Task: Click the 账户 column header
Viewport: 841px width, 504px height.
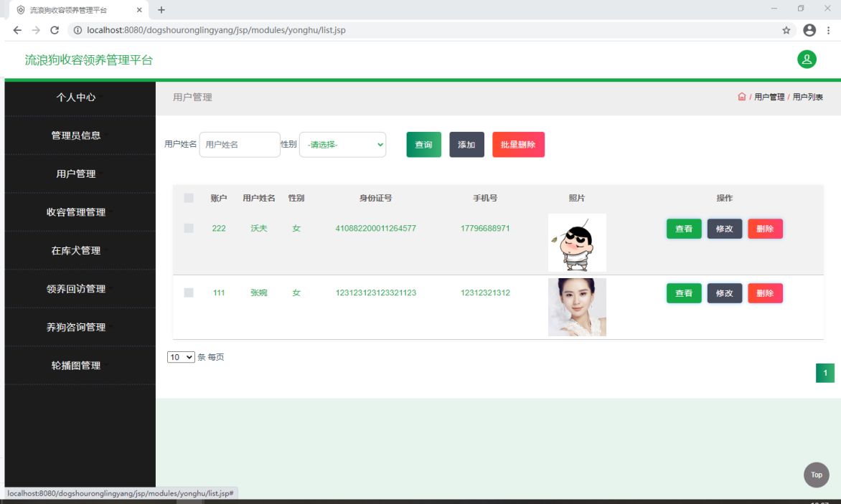Action: pos(219,198)
